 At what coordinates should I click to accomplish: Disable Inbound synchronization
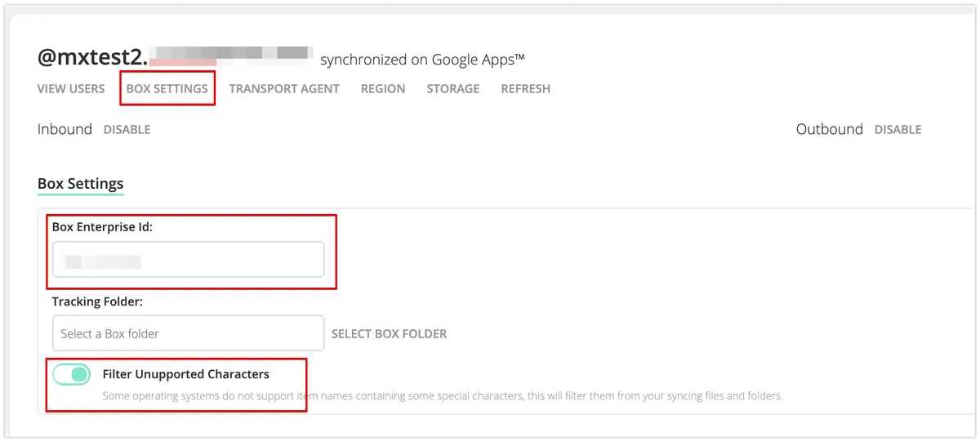pyautogui.click(x=127, y=129)
